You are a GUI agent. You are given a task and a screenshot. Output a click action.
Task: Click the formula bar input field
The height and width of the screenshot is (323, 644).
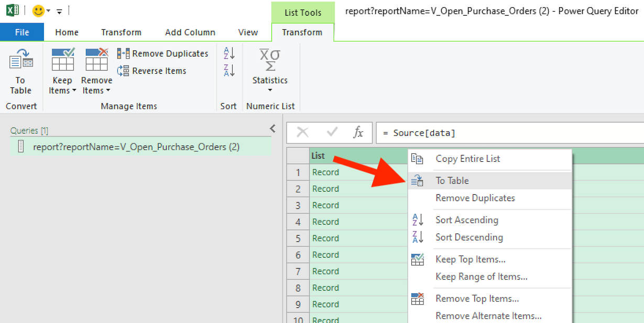(510, 133)
